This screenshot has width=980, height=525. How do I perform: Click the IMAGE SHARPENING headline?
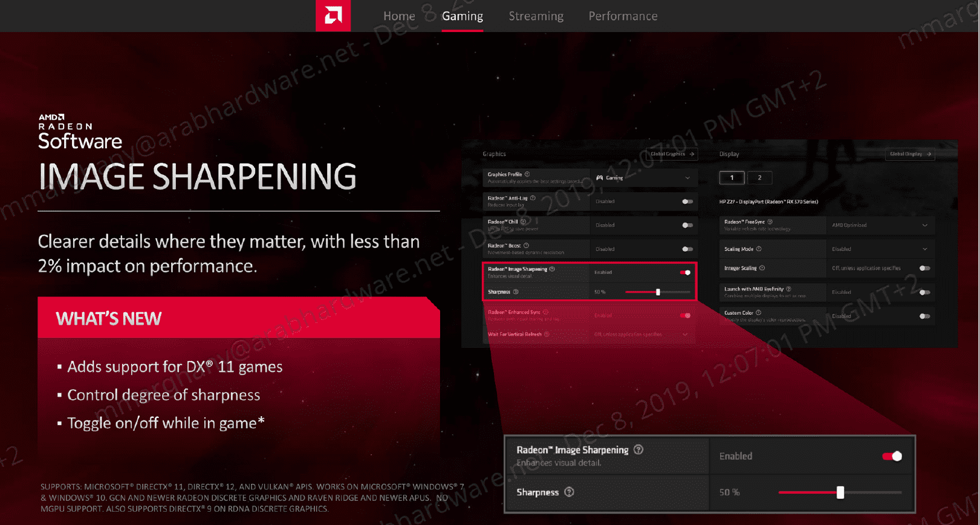point(197,177)
